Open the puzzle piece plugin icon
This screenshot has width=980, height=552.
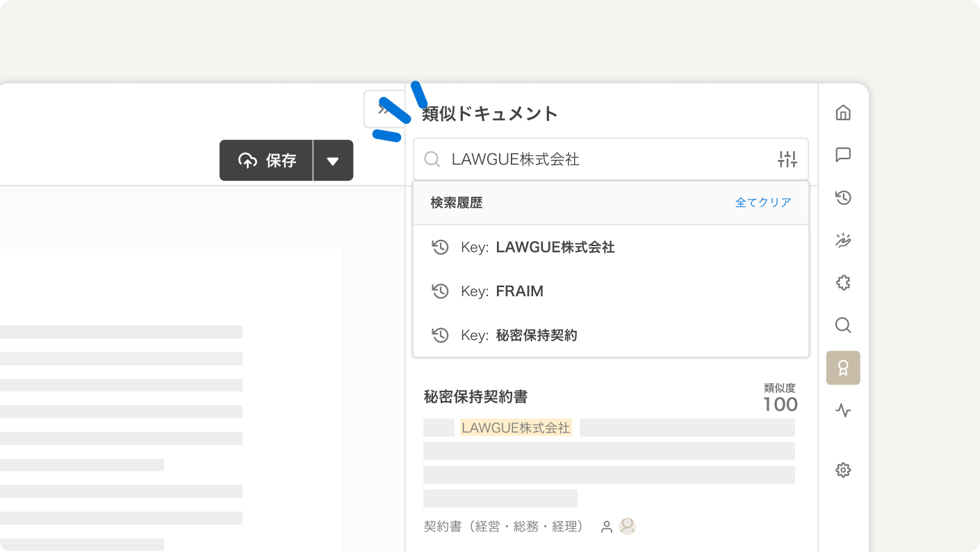click(843, 283)
